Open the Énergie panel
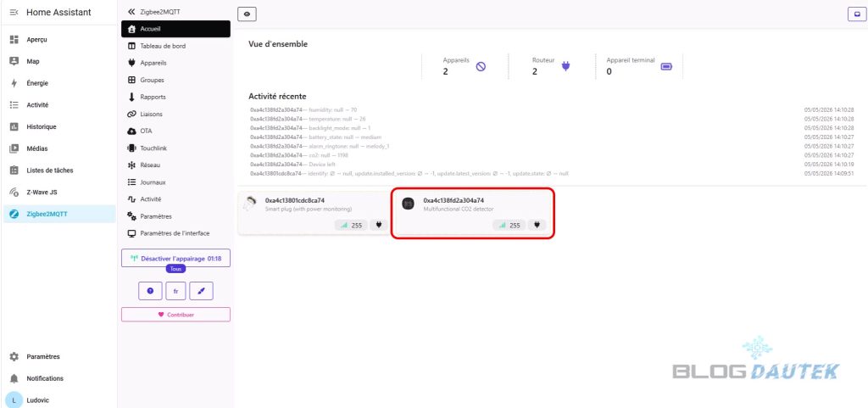The height and width of the screenshot is (408, 868). click(59, 83)
